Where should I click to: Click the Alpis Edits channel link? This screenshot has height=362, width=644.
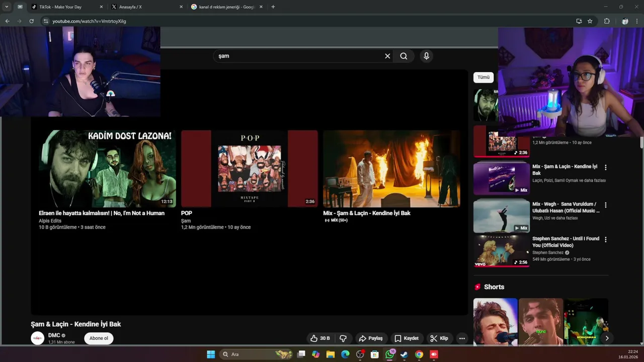click(50, 221)
